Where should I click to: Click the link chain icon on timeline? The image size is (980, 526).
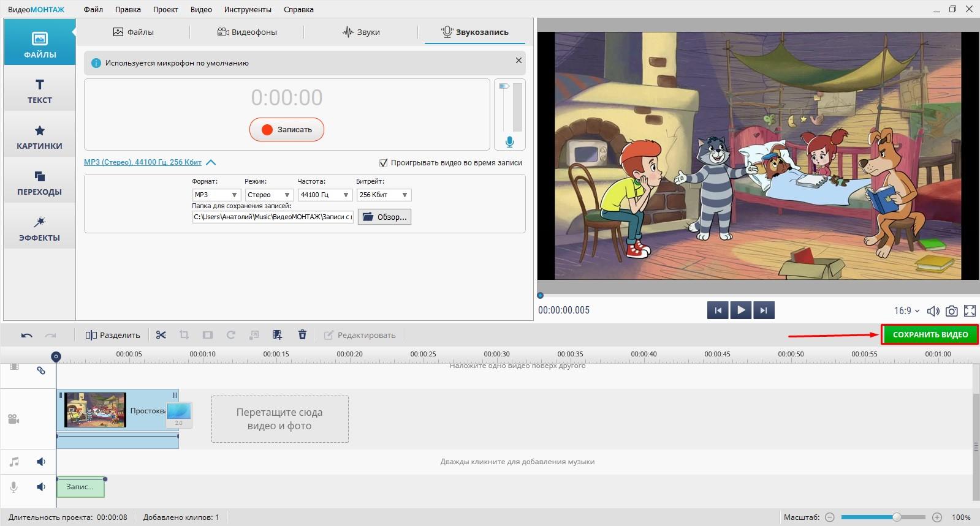[41, 370]
